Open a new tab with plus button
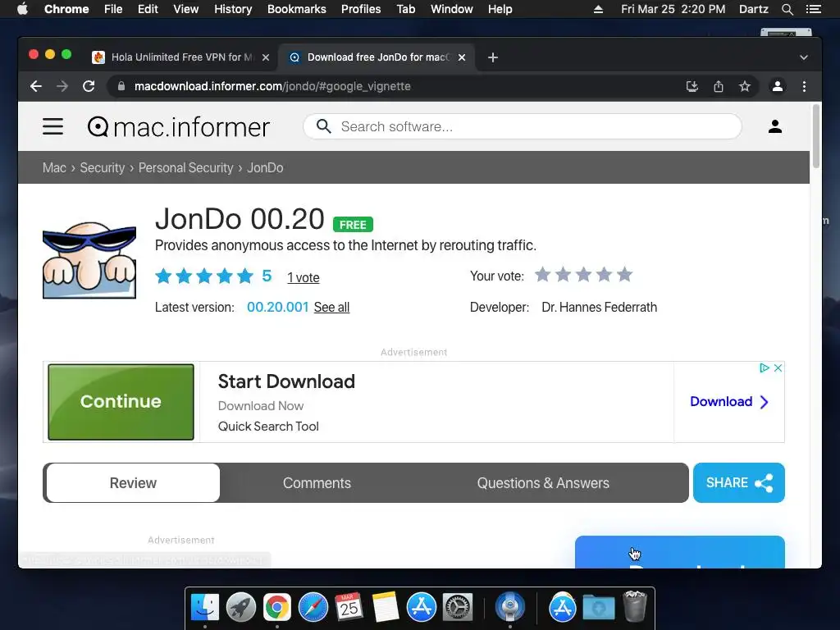Image resolution: width=840 pixels, height=630 pixels. pyautogui.click(x=493, y=57)
